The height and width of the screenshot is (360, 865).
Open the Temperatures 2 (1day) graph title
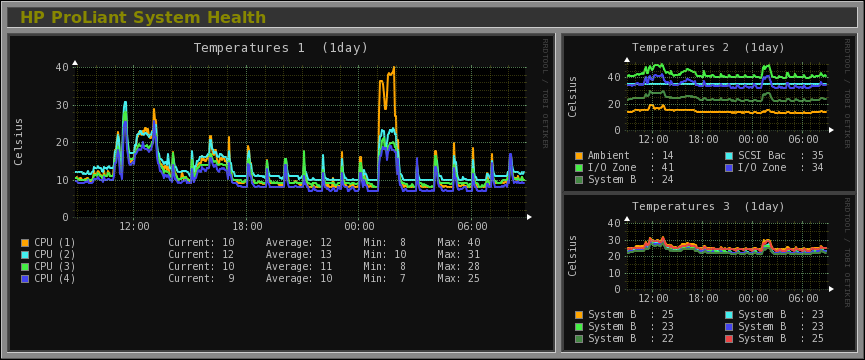pyautogui.click(x=708, y=47)
